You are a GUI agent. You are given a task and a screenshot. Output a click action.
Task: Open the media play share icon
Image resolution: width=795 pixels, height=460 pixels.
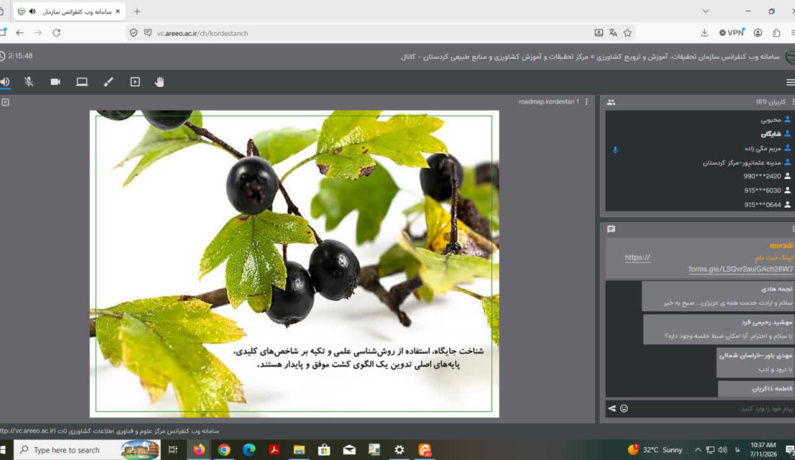135,82
